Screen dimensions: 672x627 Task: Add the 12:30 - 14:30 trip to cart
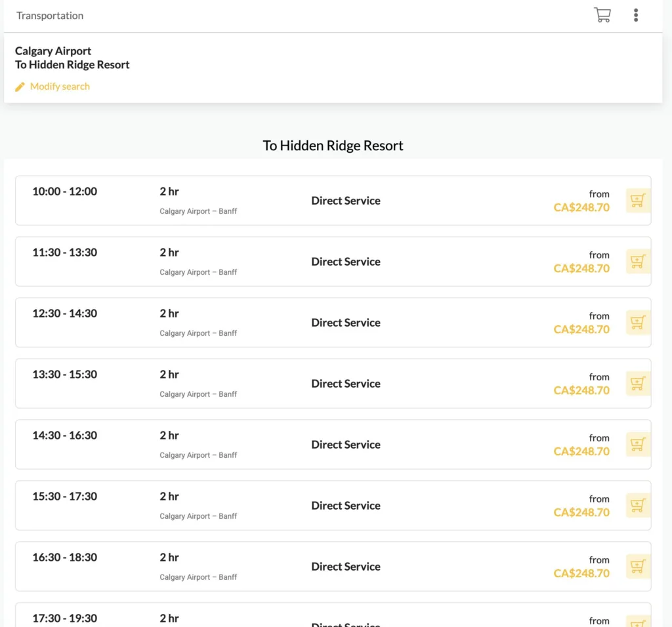coord(638,323)
